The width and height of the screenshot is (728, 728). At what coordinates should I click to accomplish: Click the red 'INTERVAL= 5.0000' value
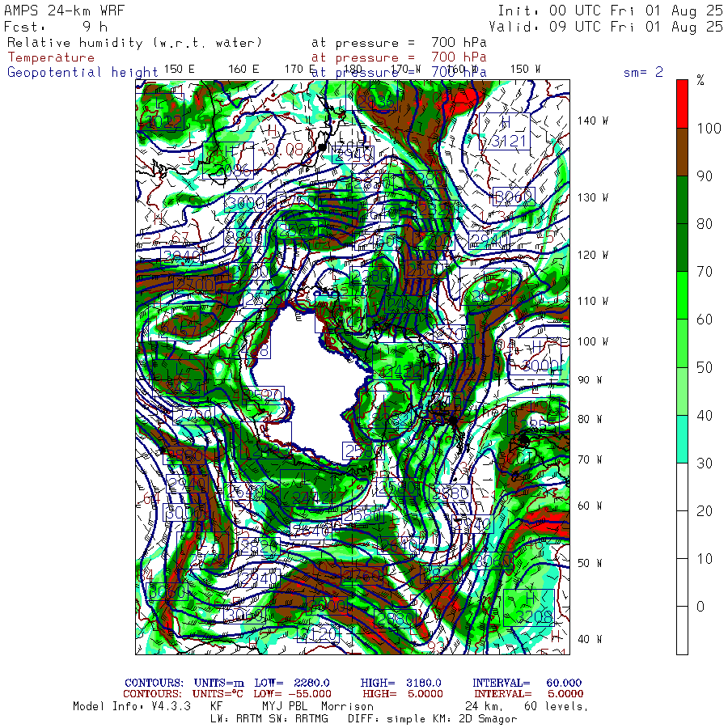[x=529, y=694]
